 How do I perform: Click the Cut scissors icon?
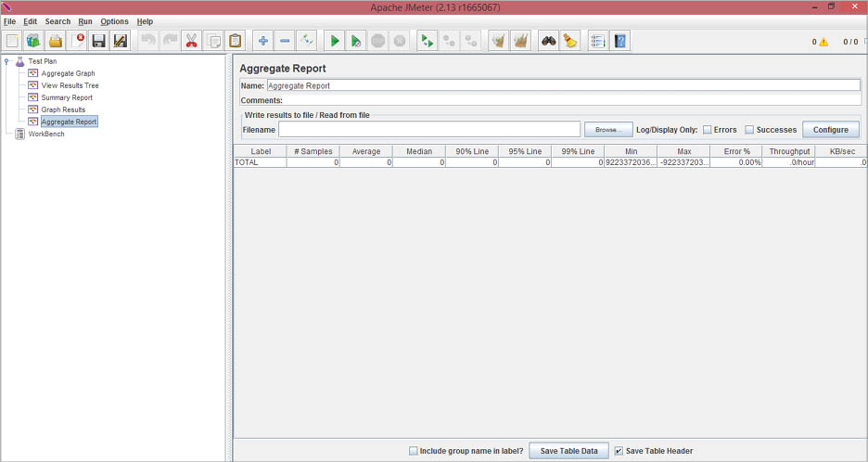(191, 41)
